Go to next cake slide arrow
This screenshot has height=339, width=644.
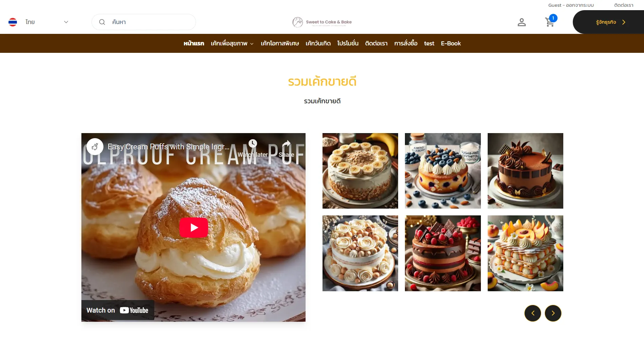[x=553, y=313]
